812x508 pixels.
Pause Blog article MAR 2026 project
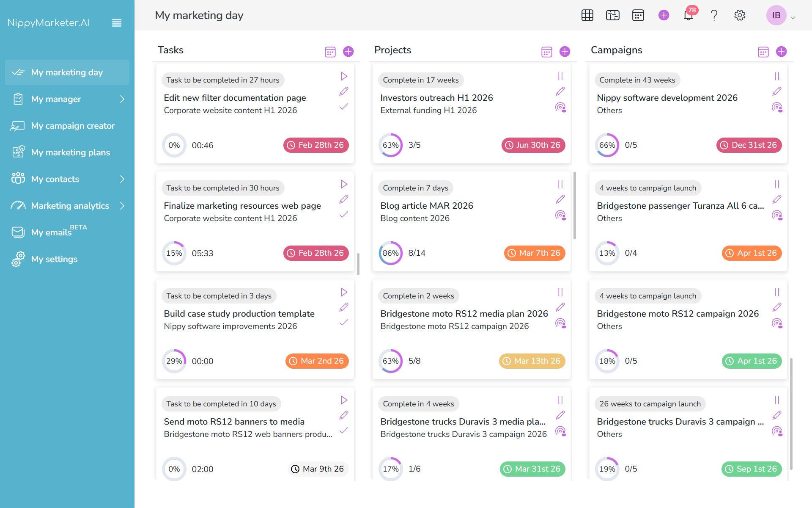(x=560, y=184)
